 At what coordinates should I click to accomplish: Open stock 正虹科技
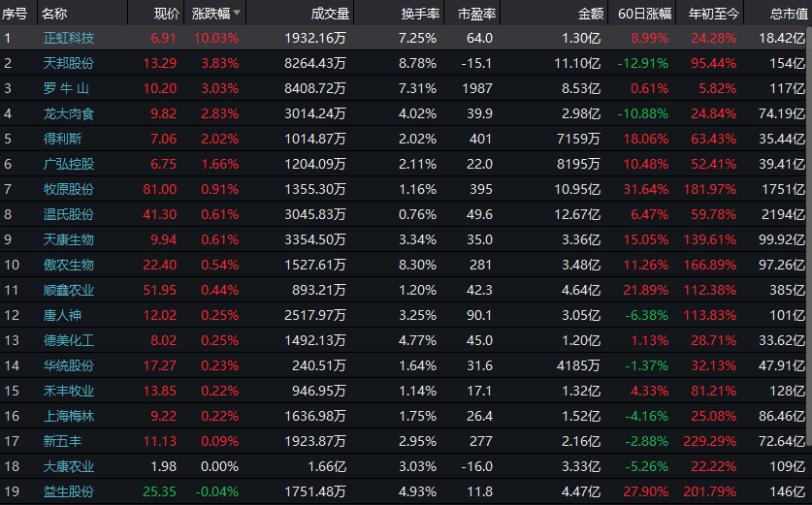coord(68,38)
